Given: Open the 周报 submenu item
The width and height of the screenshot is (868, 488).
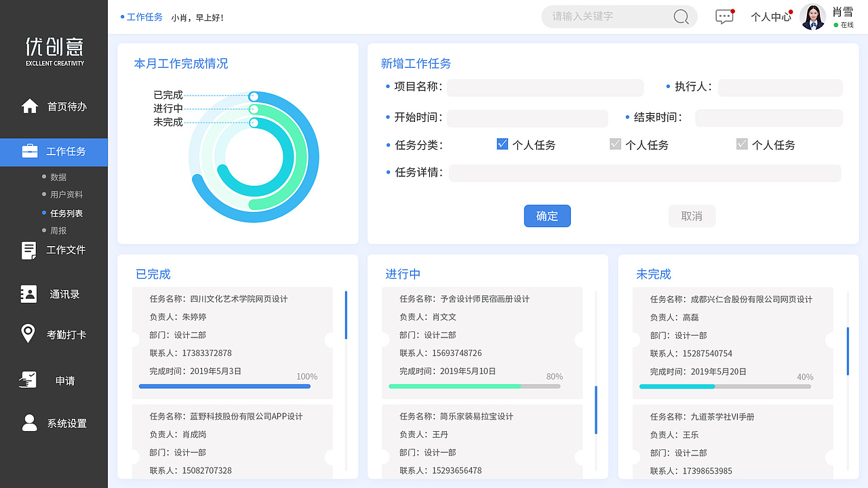Looking at the screenshot, I should (58, 230).
